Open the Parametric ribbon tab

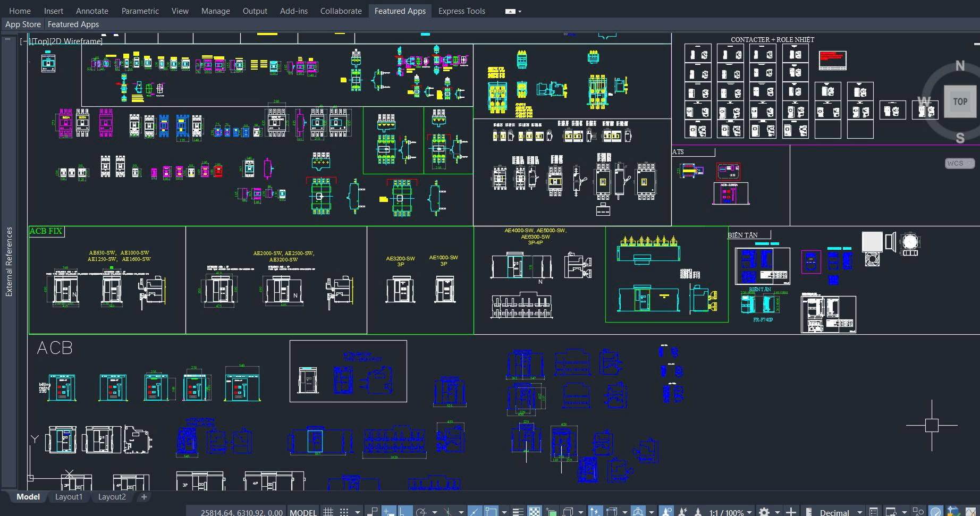pyautogui.click(x=140, y=11)
